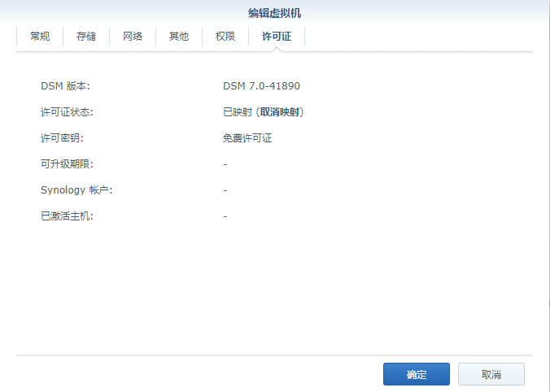This screenshot has height=392, width=550.
Task: Go to the 其他 tab
Action: [178, 37]
